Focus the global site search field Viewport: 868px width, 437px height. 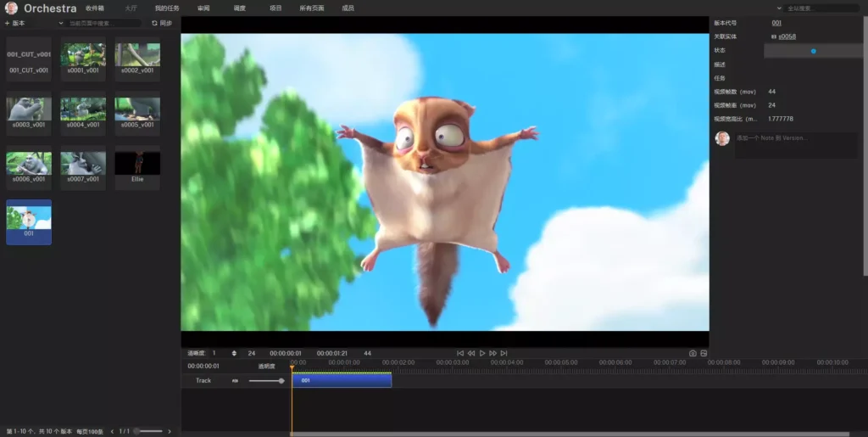click(x=822, y=8)
